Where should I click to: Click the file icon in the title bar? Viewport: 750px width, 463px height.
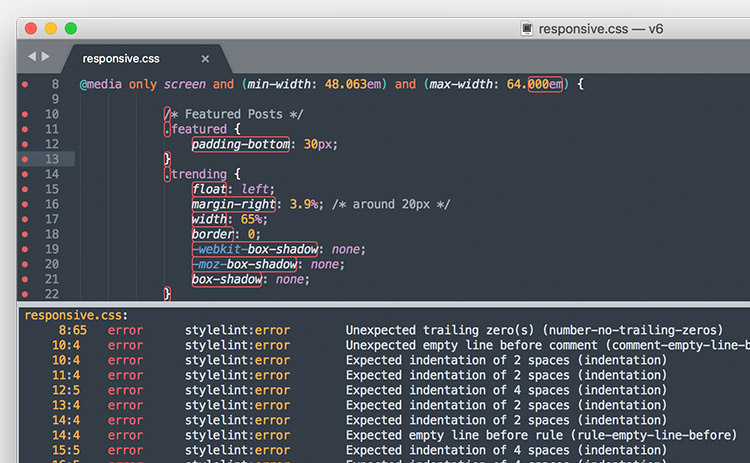(x=527, y=29)
